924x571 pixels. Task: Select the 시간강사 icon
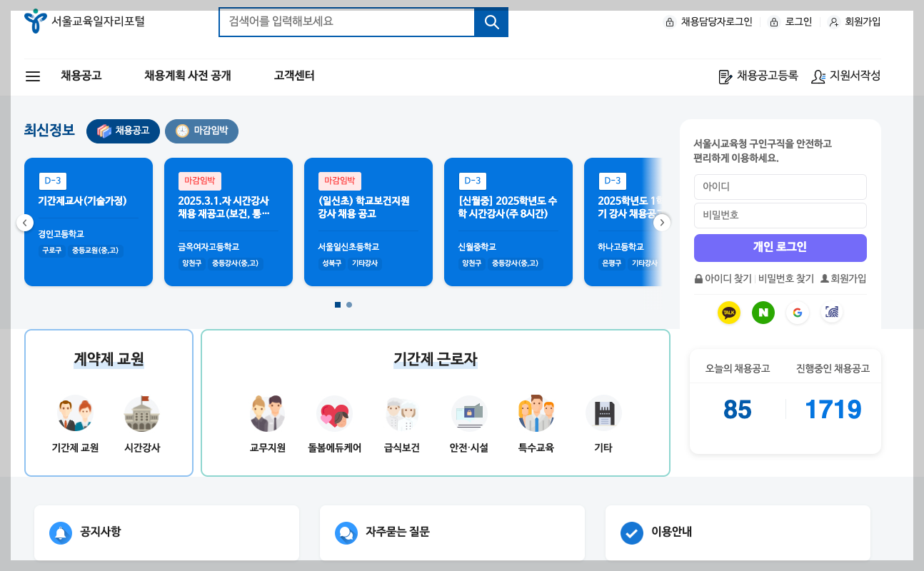point(141,414)
